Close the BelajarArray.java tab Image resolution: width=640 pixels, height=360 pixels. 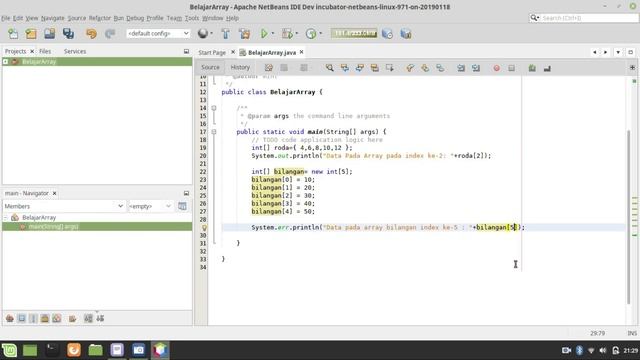301,52
